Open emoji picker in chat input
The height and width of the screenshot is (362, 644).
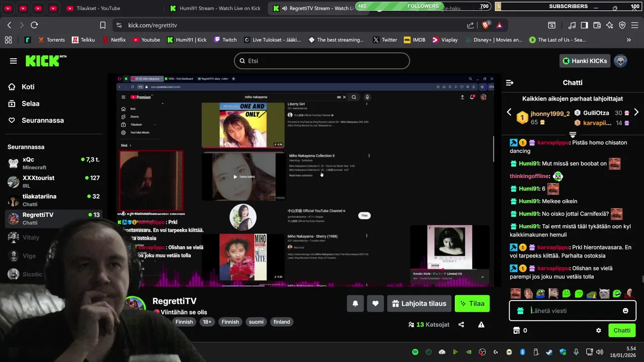point(625,311)
